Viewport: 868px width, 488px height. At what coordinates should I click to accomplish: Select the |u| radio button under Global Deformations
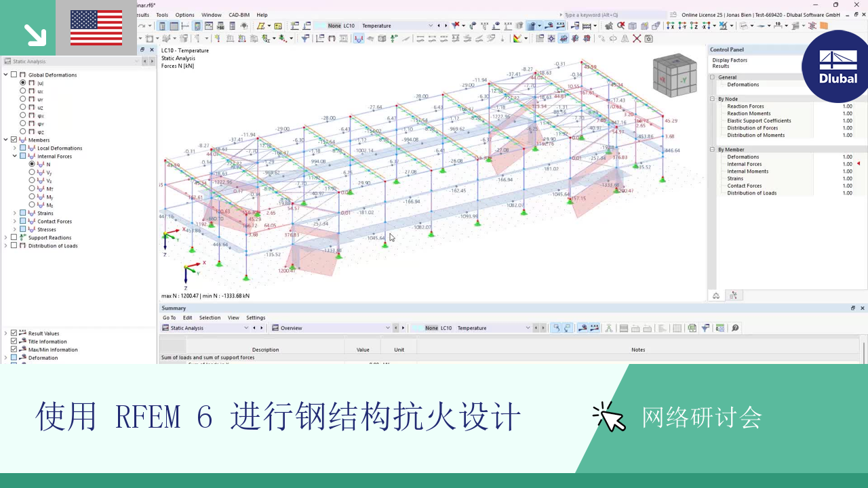pyautogui.click(x=23, y=83)
